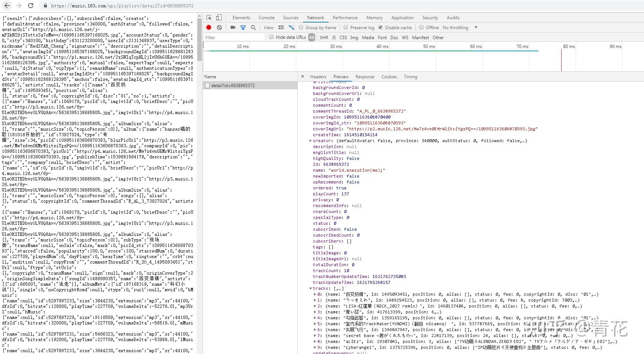Go back with the browser back arrow

tap(7, 6)
